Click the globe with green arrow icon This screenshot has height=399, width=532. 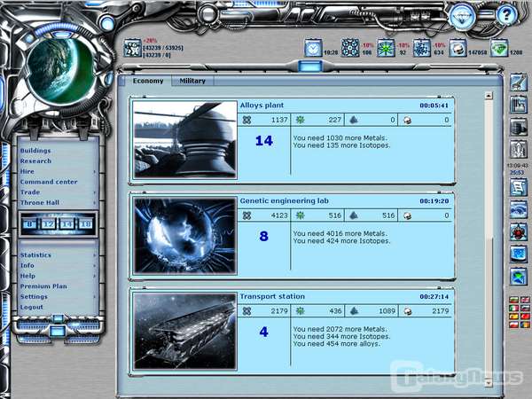pyautogui.click(x=519, y=276)
